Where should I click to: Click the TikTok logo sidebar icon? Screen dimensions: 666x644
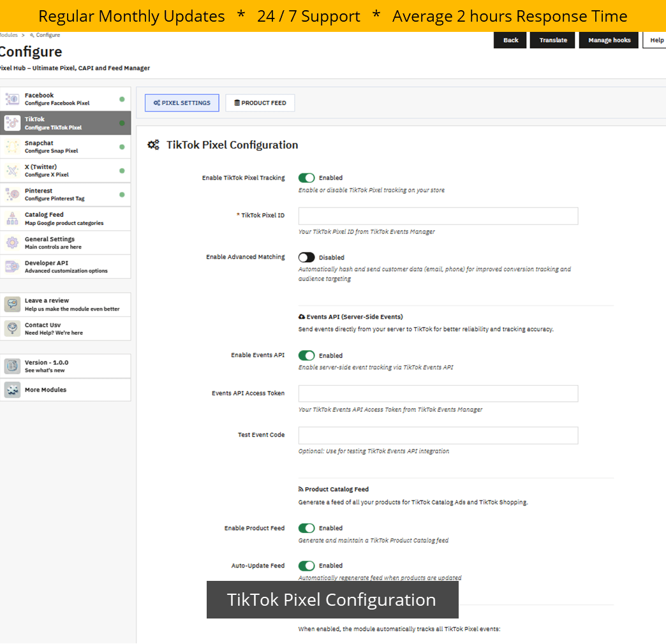[12, 123]
